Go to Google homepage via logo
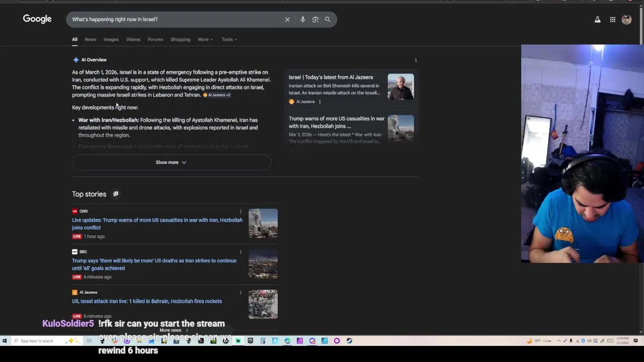Image resolution: width=644 pixels, height=362 pixels. pyautogui.click(x=37, y=19)
